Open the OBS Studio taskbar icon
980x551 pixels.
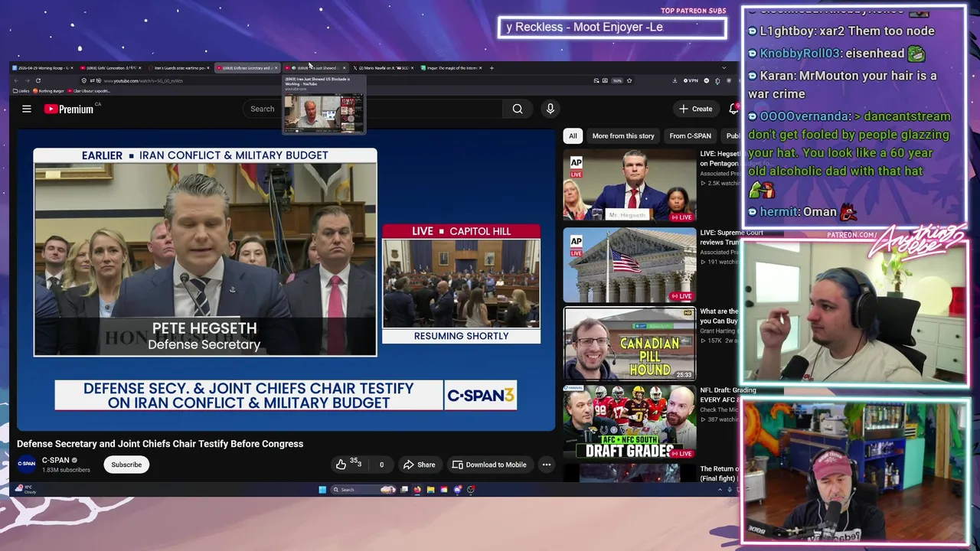pos(471,490)
